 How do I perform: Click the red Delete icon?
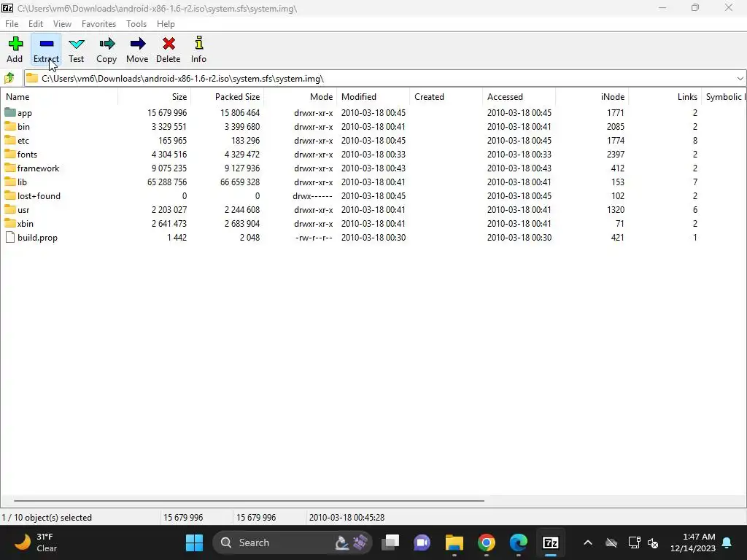[169, 44]
